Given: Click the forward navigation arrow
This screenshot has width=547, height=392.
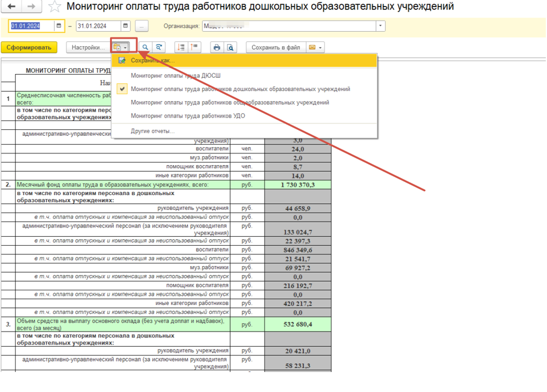Looking at the screenshot, I should click(31, 6).
